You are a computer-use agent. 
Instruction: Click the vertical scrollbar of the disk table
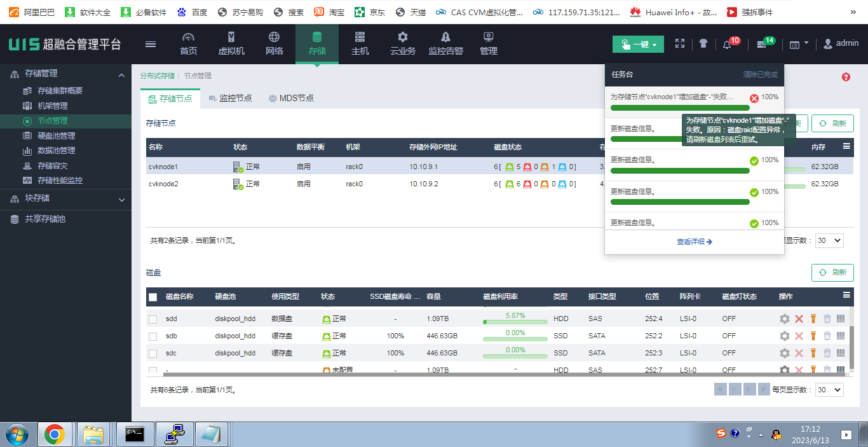(x=851, y=348)
